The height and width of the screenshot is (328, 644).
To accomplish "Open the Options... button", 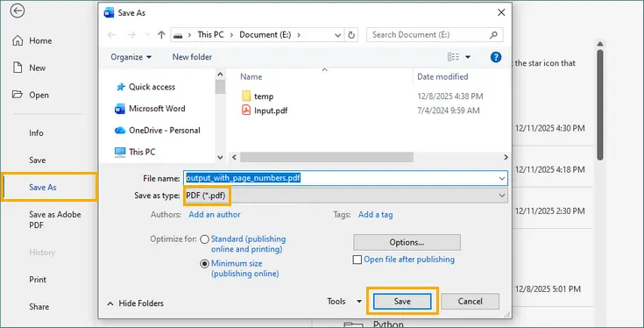I will tap(407, 243).
